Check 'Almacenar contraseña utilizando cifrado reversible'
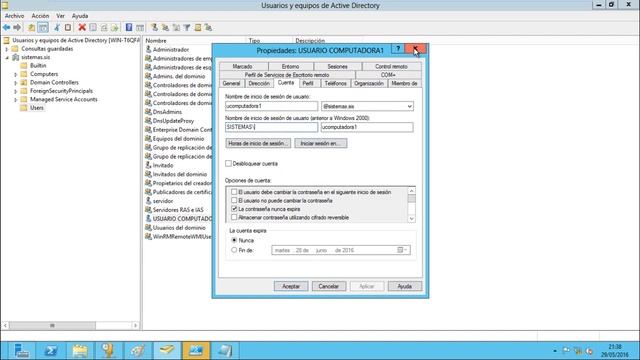 [234, 217]
